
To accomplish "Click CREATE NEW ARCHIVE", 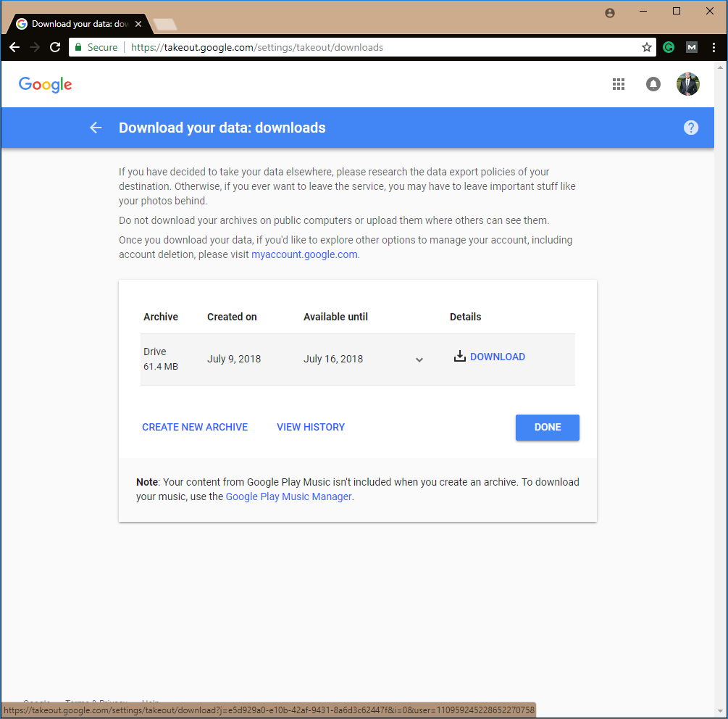I will 195,428.
